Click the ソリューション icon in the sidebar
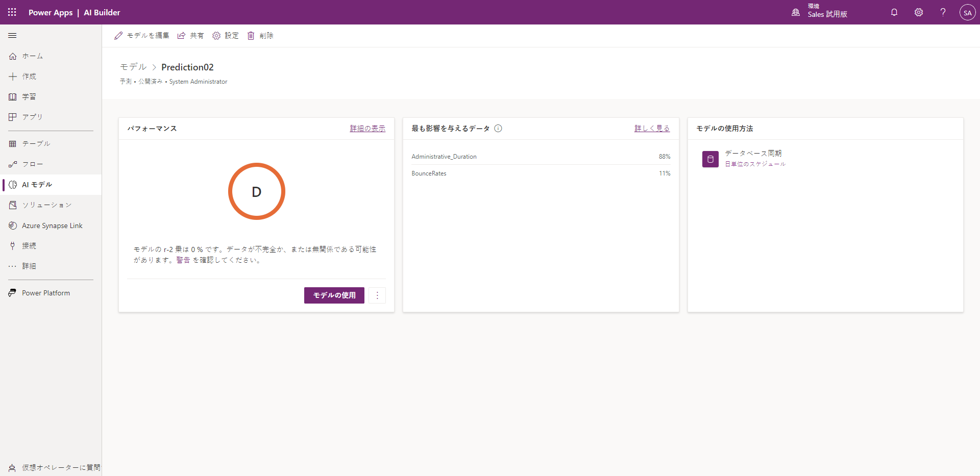This screenshot has height=476, width=980. pos(13,205)
